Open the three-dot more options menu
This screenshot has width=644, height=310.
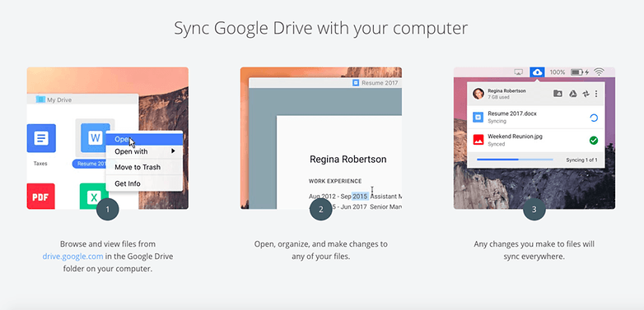596,94
